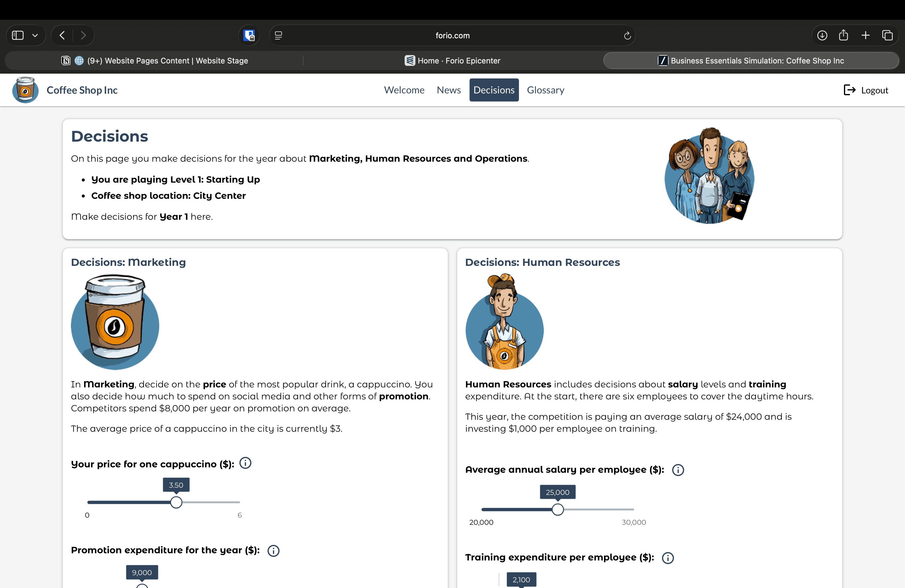Screen dimensions: 905x588
Task: Click the Bitwarden shield extension icon
Action: (x=249, y=35)
